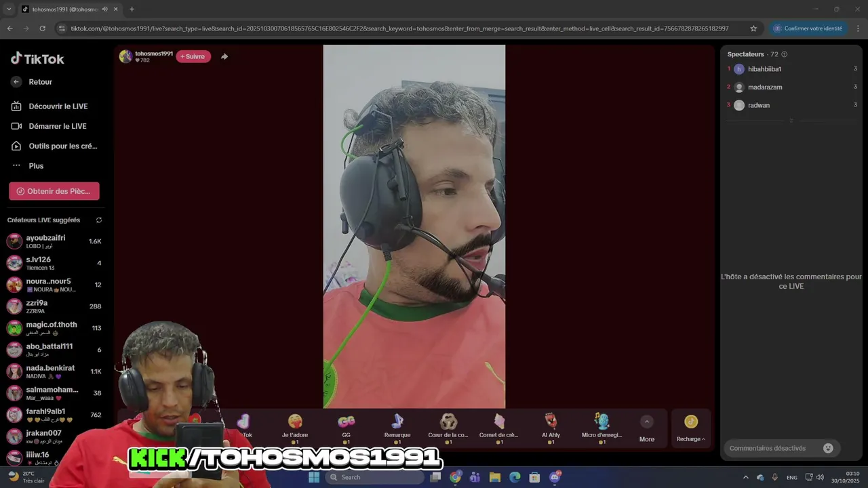Open Chrome from the taskbar
The width and height of the screenshot is (868, 488).
click(x=455, y=477)
